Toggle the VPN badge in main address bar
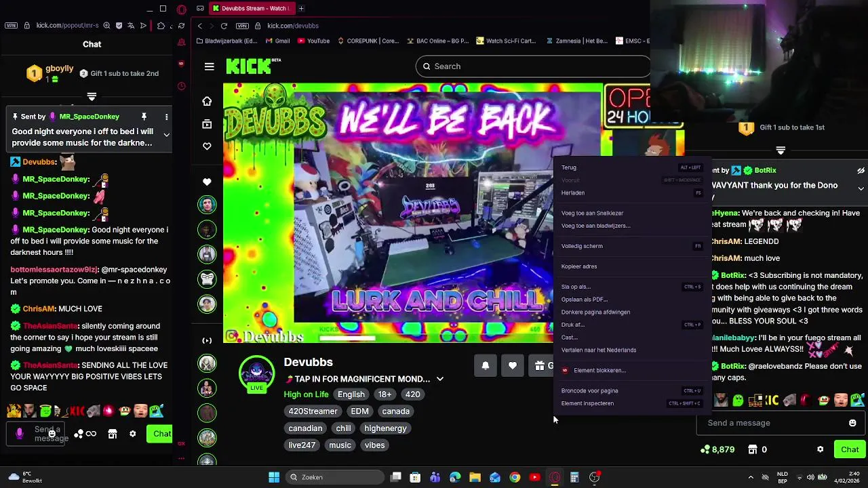Image resolution: width=868 pixels, height=488 pixels. (242, 26)
